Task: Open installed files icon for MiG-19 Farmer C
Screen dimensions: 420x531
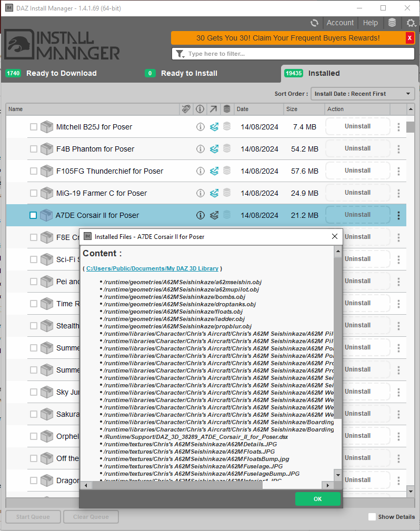Action: point(214,193)
